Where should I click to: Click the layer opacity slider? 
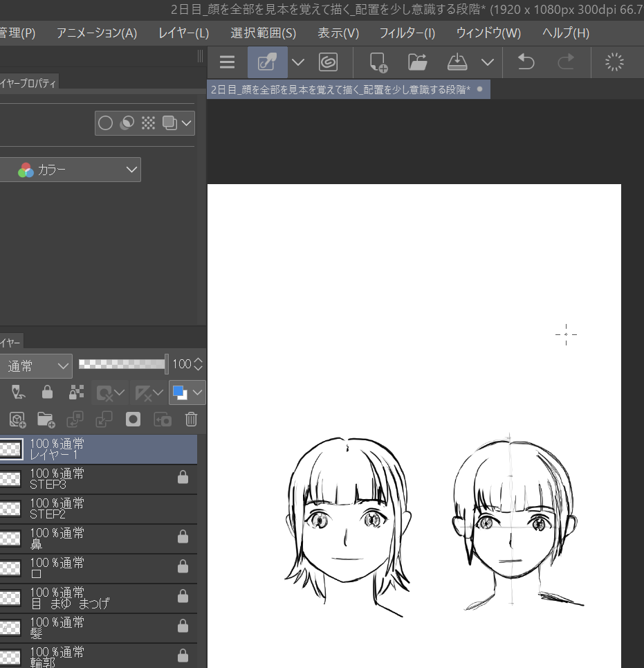click(123, 363)
